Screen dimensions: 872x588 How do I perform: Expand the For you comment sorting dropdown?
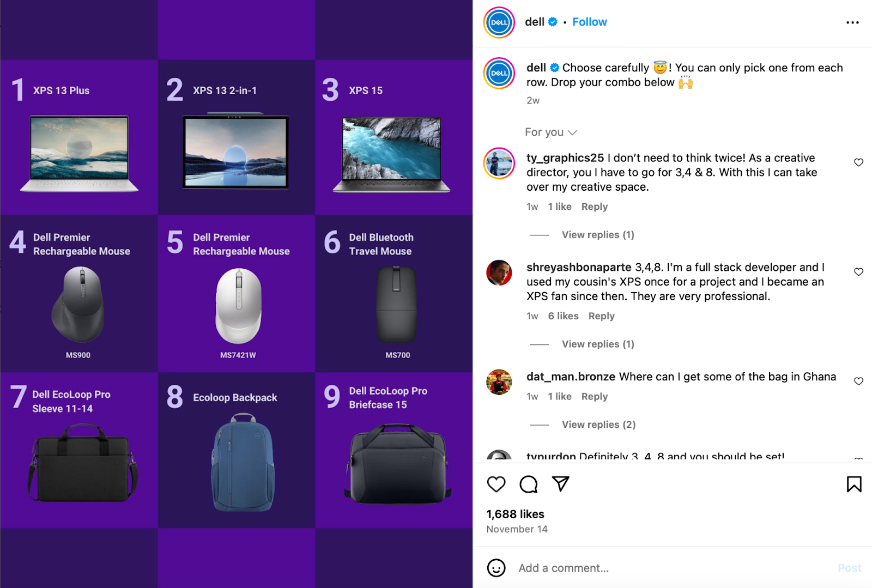coord(550,132)
